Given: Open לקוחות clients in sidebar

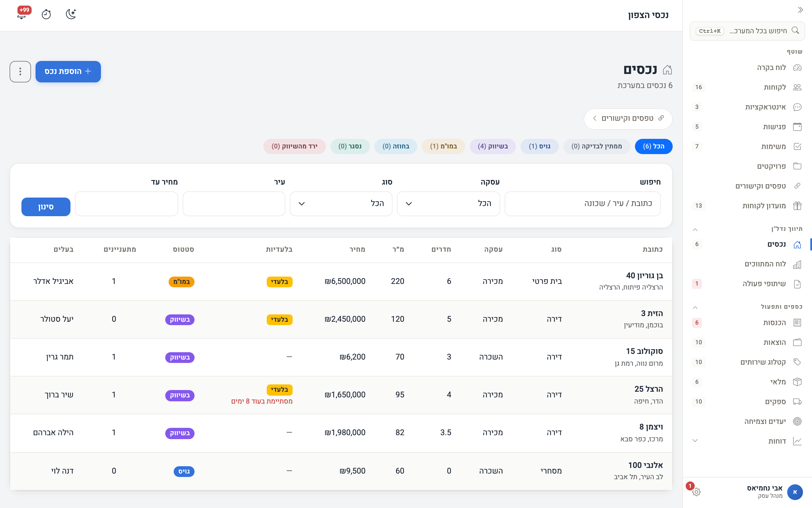Looking at the screenshot, I should tap(747, 87).
